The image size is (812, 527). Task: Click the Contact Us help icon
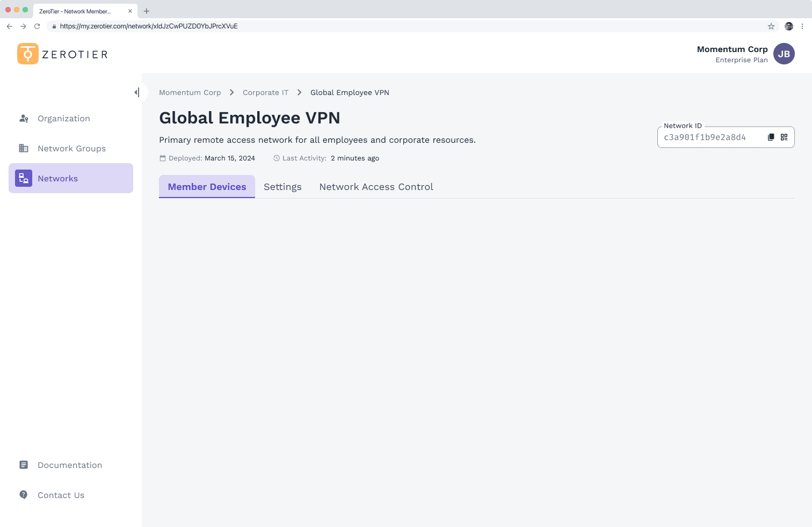click(24, 495)
